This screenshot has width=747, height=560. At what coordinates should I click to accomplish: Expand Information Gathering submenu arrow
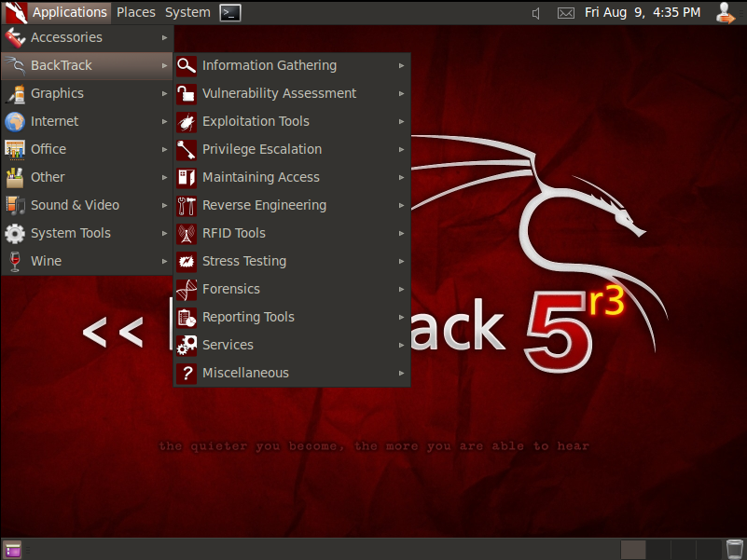click(x=402, y=66)
